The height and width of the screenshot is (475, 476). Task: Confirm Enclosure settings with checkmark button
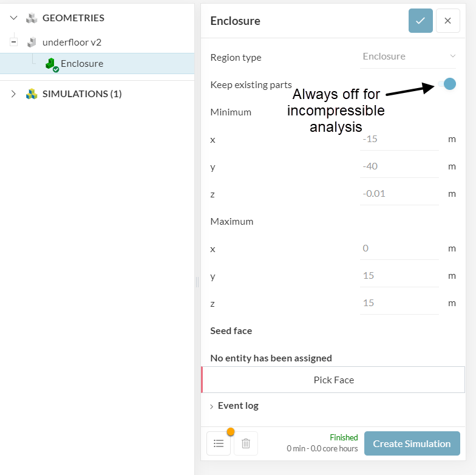click(420, 21)
